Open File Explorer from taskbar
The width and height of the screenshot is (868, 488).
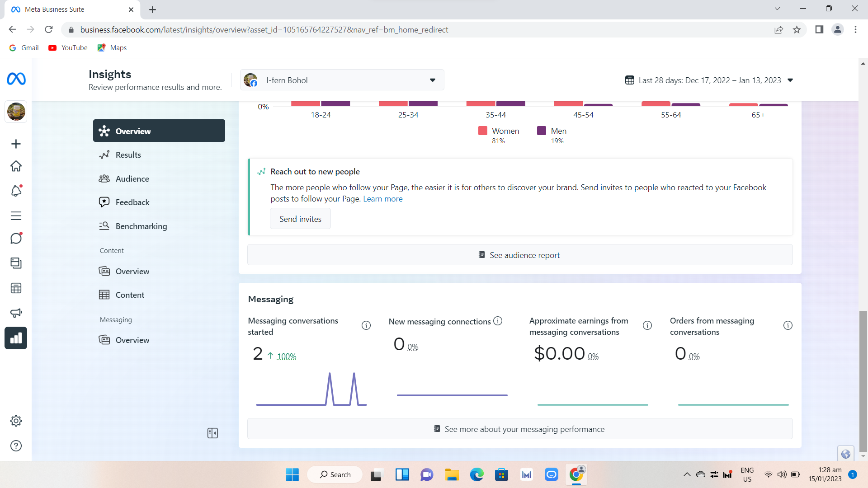tap(452, 474)
